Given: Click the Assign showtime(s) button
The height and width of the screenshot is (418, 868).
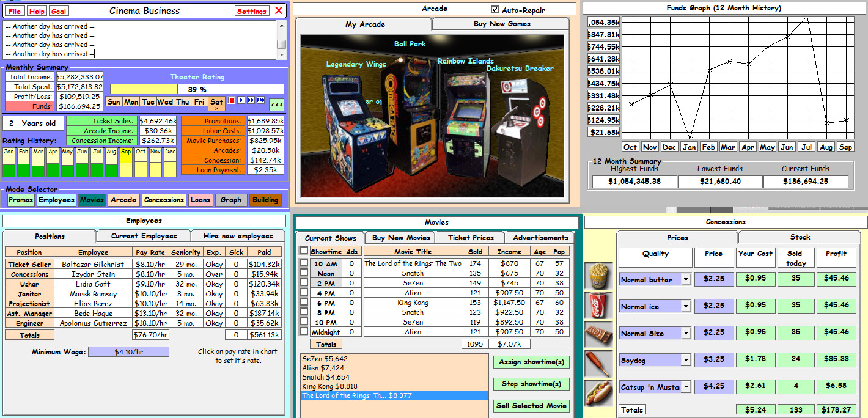Looking at the screenshot, I should (531, 362).
